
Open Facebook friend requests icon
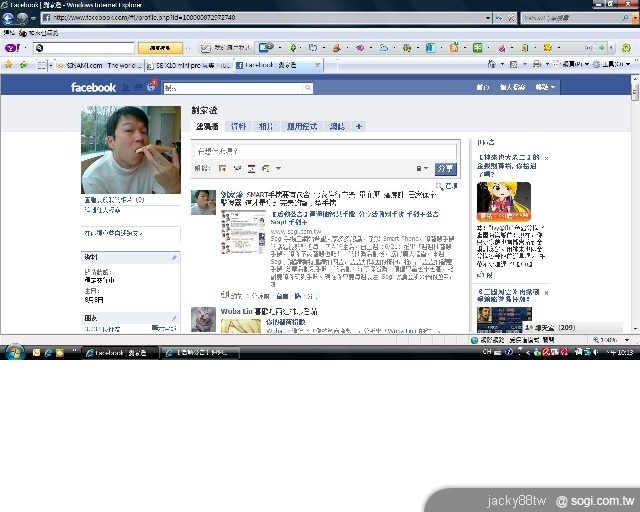pos(126,87)
